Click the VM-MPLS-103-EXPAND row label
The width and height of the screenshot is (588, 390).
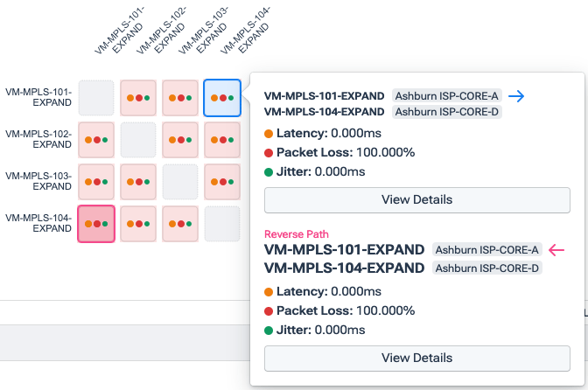[38, 181]
